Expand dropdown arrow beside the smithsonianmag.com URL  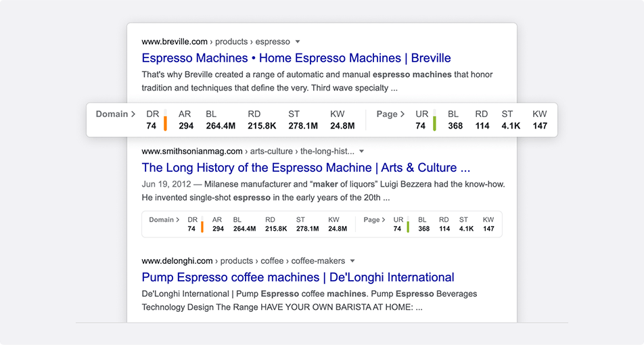pyautogui.click(x=362, y=152)
